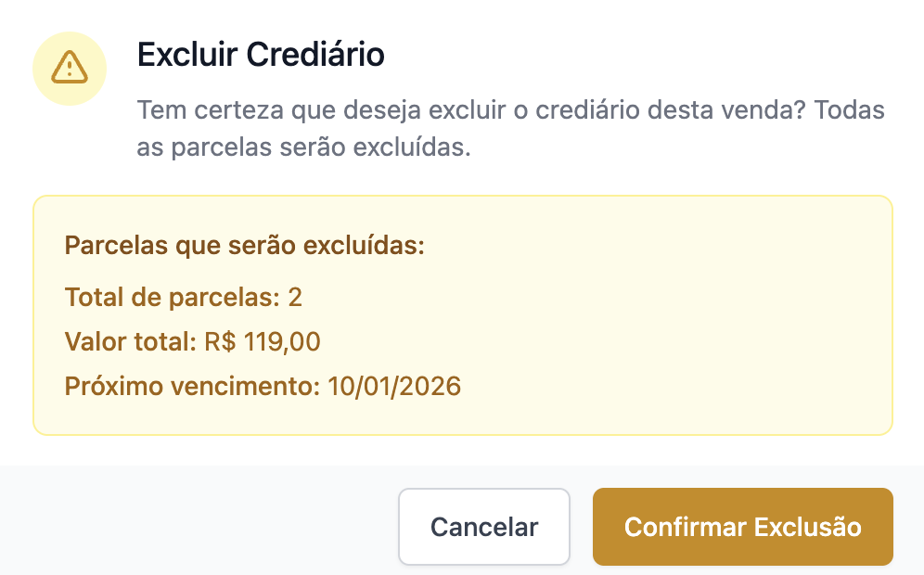The height and width of the screenshot is (575, 924).
Task: Click the "as parcelas serão excluídas." text line
Action: coord(304,148)
